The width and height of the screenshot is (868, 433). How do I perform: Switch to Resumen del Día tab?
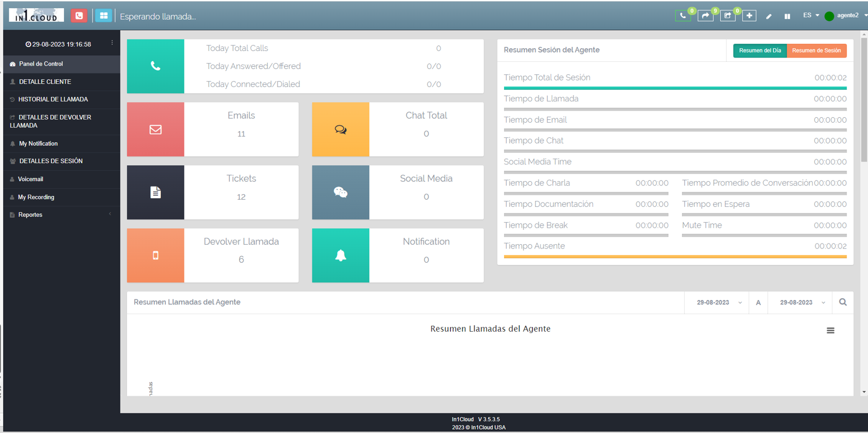point(760,50)
